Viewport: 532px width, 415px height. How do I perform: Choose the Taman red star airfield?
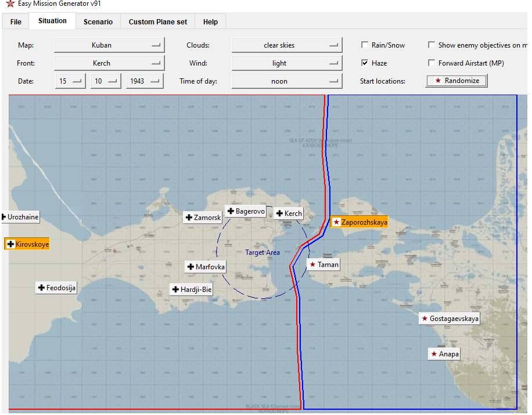[323, 265]
